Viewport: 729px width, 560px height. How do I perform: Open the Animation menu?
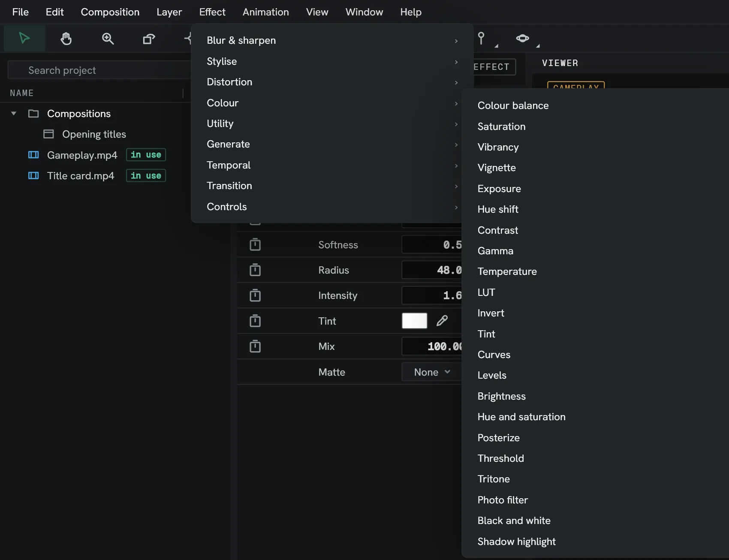(x=266, y=12)
